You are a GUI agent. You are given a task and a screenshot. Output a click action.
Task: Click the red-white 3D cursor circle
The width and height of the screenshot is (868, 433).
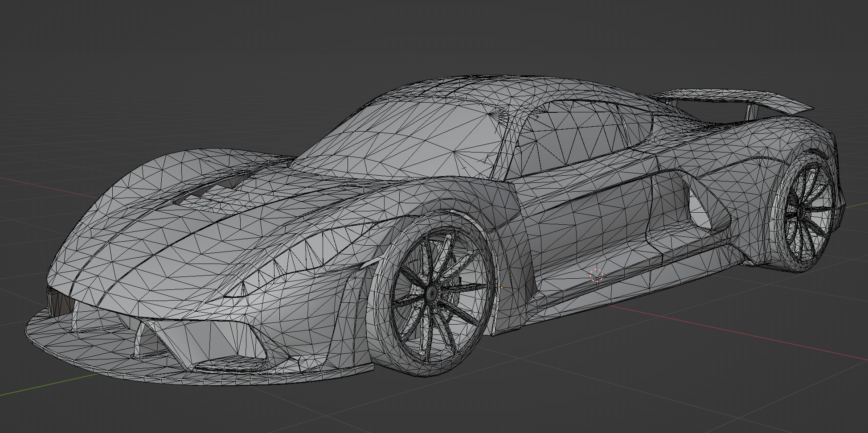(x=596, y=275)
